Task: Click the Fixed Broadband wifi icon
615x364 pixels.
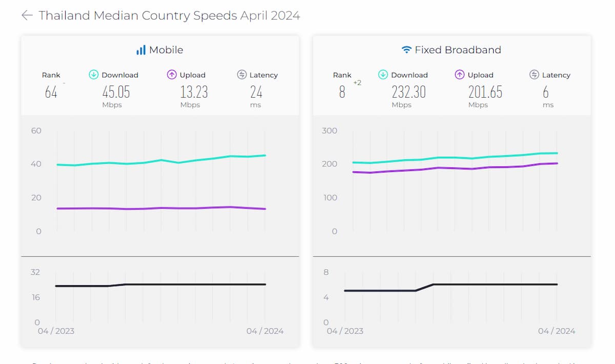Action: click(406, 50)
